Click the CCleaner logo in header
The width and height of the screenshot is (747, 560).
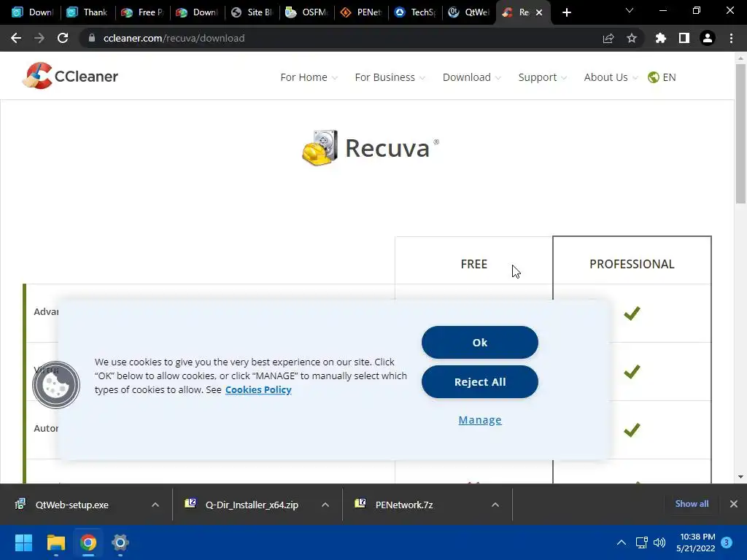(x=71, y=76)
